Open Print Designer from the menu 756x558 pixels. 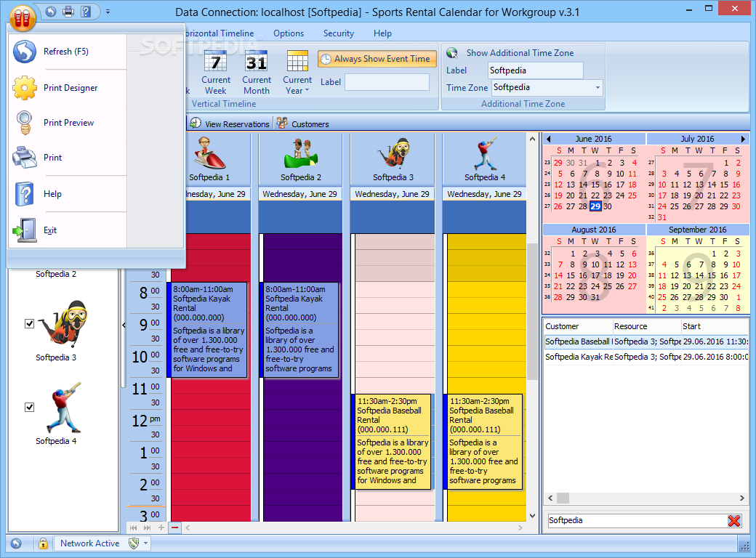coord(68,88)
